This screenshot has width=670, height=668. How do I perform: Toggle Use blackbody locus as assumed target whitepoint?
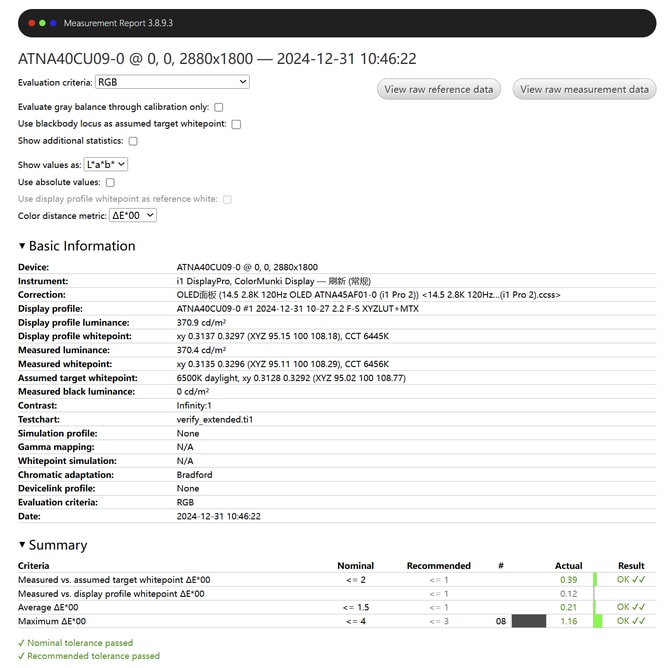click(x=236, y=124)
